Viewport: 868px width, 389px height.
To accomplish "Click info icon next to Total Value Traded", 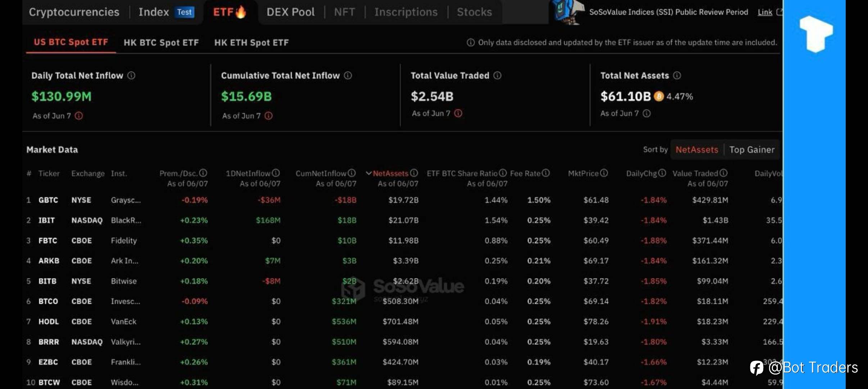I will click(x=497, y=75).
